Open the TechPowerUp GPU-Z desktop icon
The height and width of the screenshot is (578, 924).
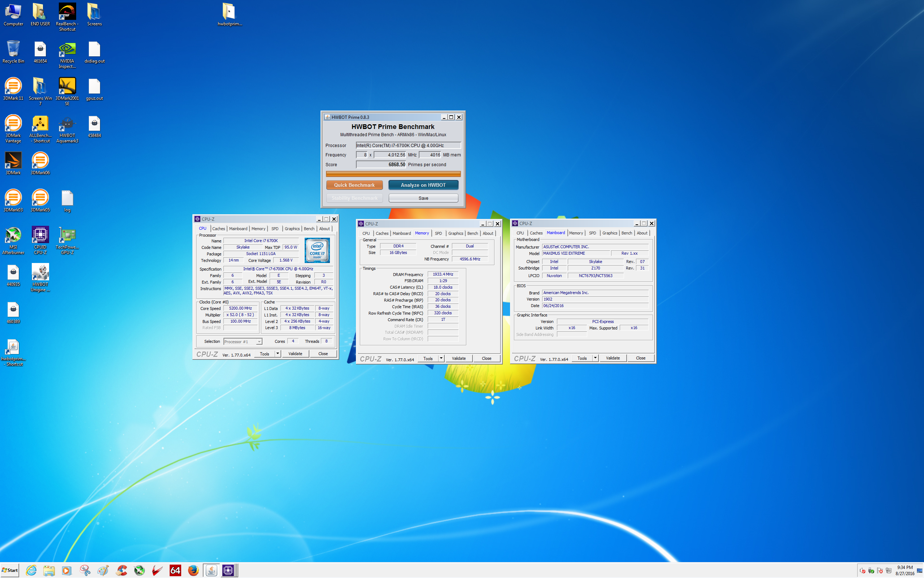pyautogui.click(x=67, y=241)
